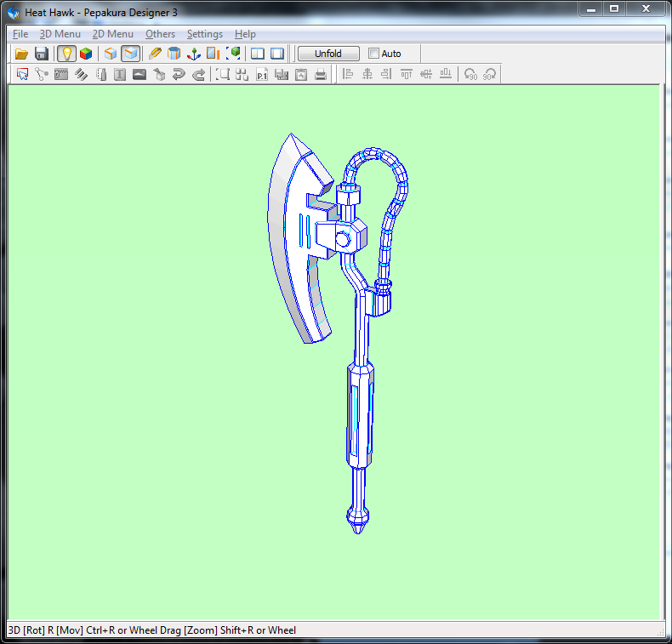This screenshot has height=644, width=672.
Task: Click the insert image icon
Action: pyautogui.click(x=140, y=74)
